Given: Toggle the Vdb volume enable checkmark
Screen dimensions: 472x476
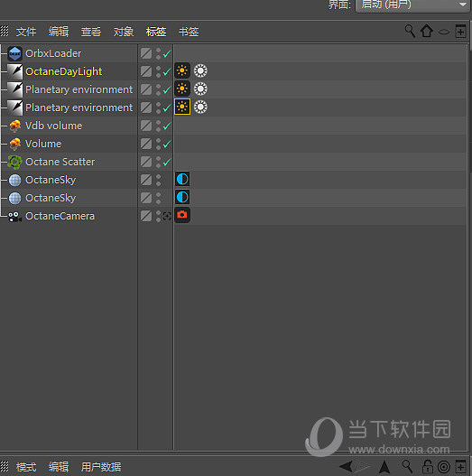Looking at the screenshot, I should point(167,126).
